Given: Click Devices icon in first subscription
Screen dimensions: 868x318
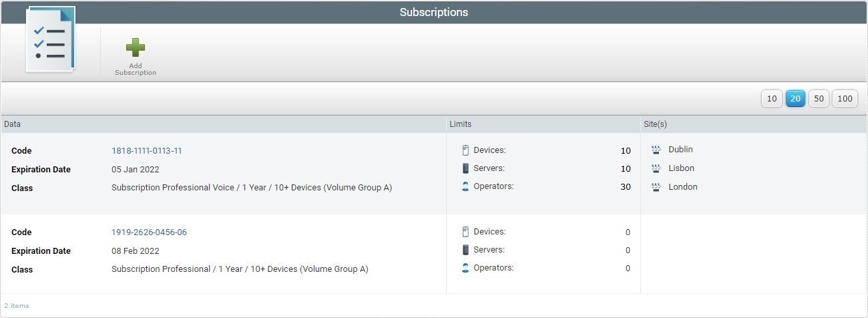Looking at the screenshot, I should (x=465, y=150).
